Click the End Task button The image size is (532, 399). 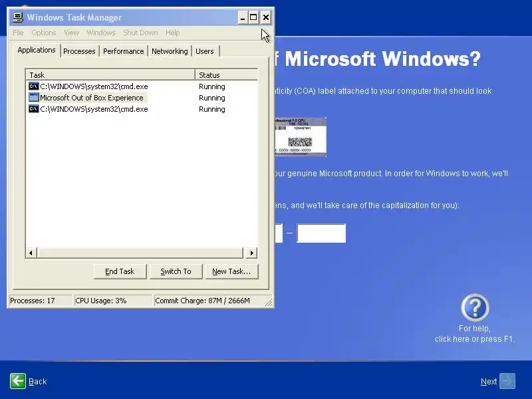click(120, 271)
